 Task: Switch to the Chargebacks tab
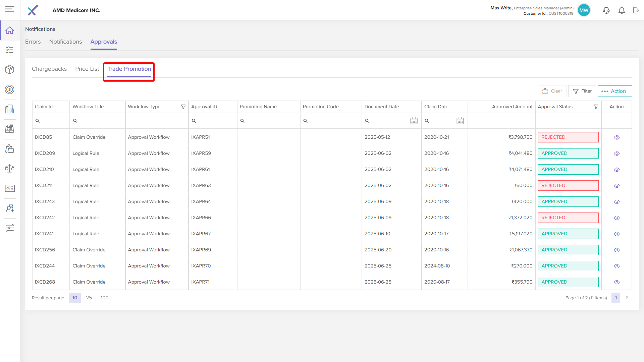pos(49,69)
